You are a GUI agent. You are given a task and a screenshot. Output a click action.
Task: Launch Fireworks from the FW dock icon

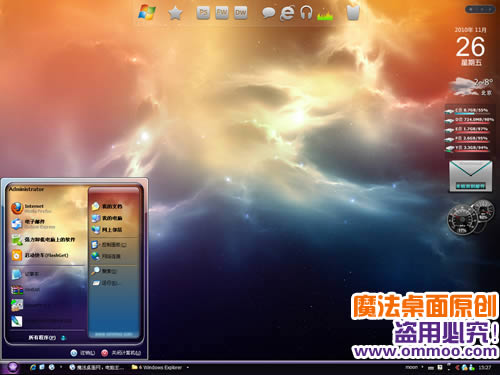tap(222, 13)
